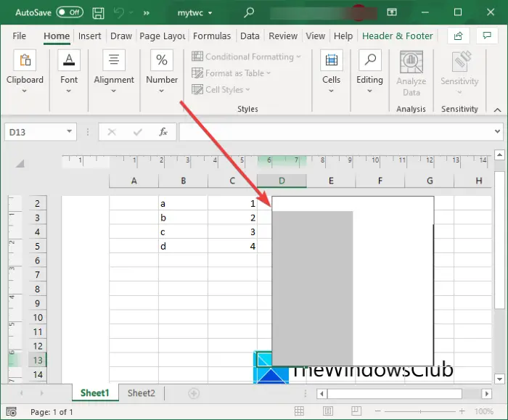Select row 5 header

click(38, 246)
